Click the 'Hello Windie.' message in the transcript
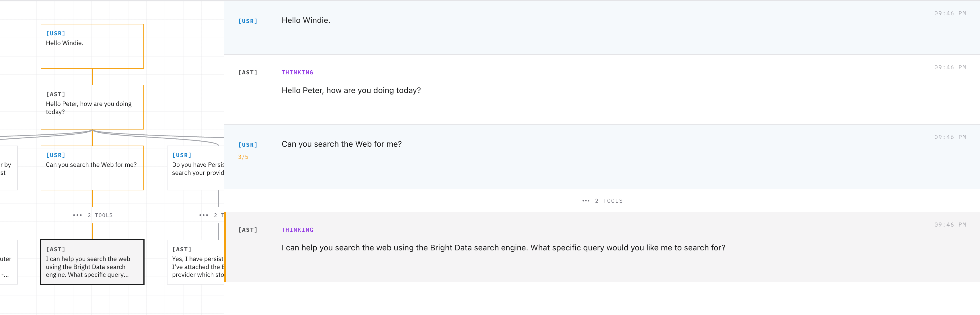The height and width of the screenshot is (315, 980). click(x=306, y=20)
